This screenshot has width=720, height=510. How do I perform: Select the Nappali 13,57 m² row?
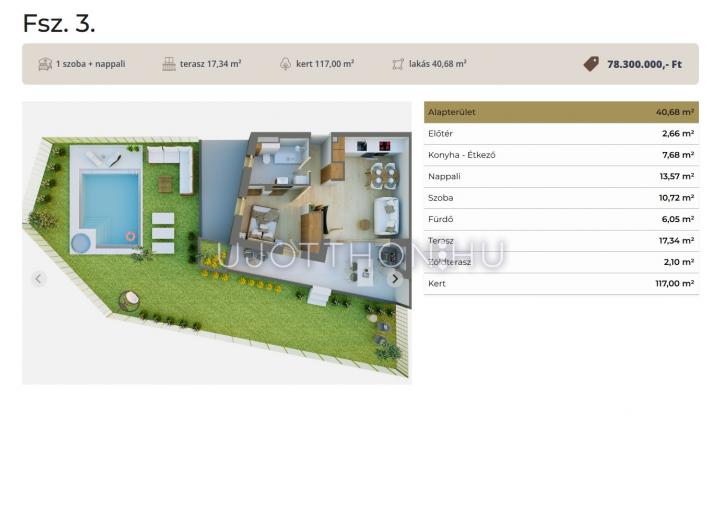coord(560,176)
